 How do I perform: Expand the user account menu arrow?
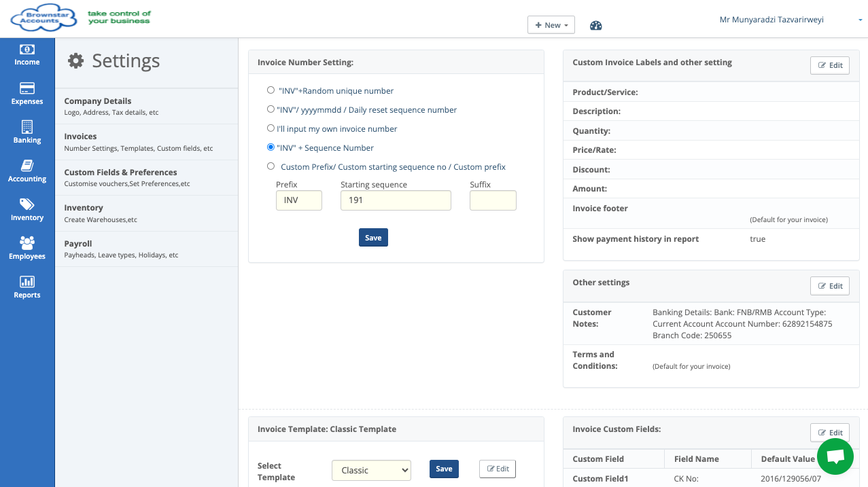coord(860,20)
